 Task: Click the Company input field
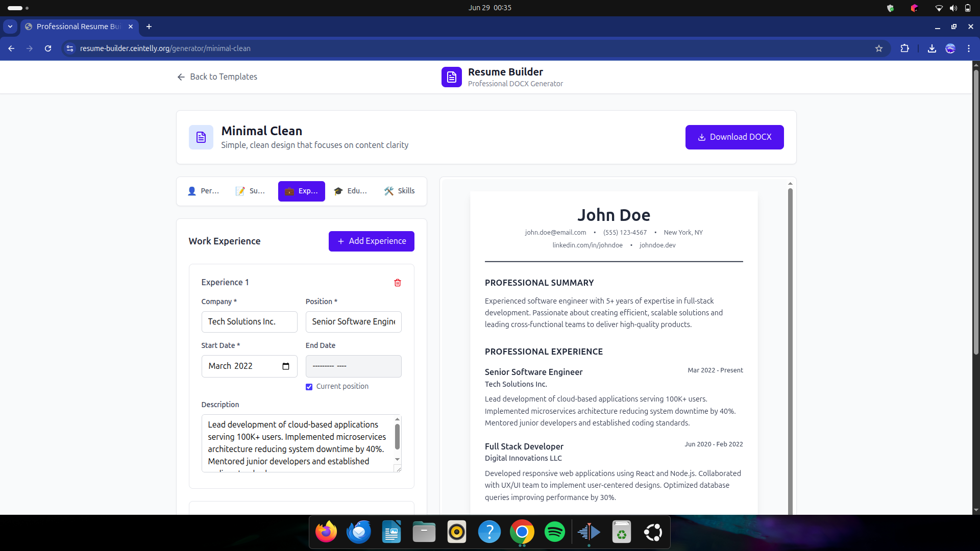(249, 322)
